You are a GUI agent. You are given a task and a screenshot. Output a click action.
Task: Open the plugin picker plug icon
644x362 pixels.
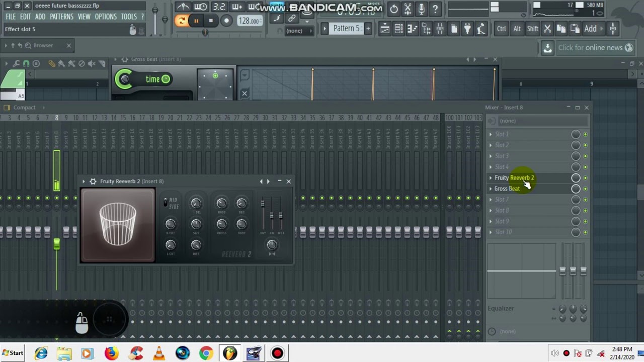(467, 29)
